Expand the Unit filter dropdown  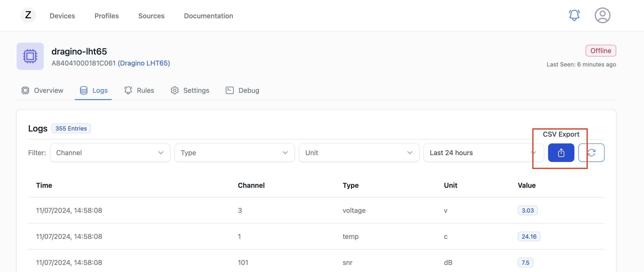pos(359,153)
